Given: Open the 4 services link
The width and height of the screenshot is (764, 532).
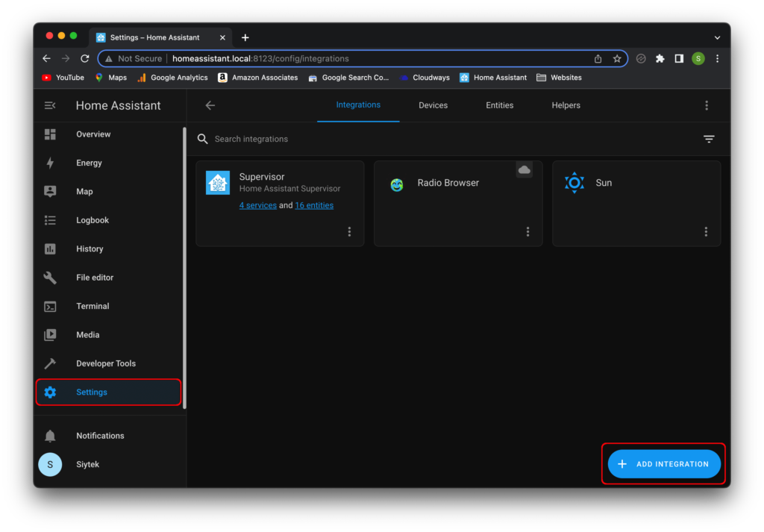Looking at the screenshot, I should click(x=257, y=205).
